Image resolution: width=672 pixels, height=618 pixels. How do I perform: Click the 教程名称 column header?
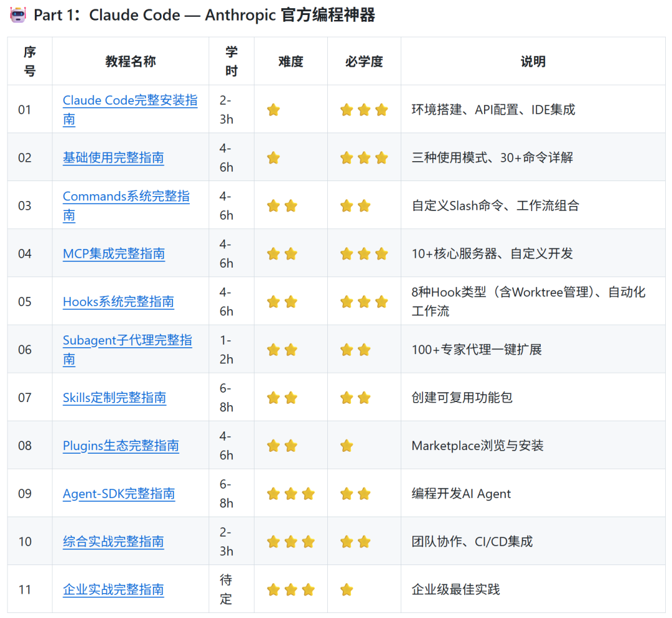(130, 61)
